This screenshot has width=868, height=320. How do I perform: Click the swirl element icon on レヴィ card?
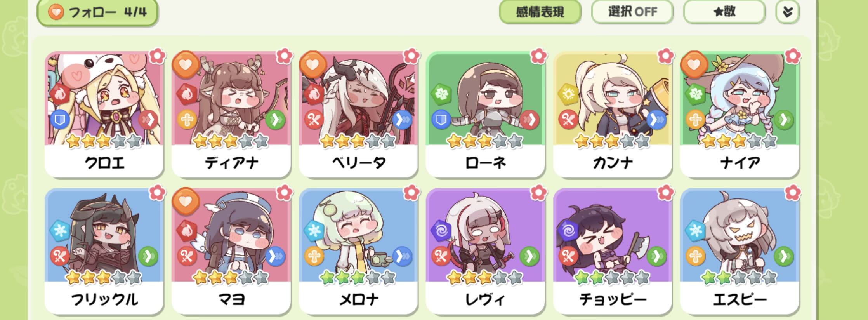pyautogui.click(x=441, y=231)
